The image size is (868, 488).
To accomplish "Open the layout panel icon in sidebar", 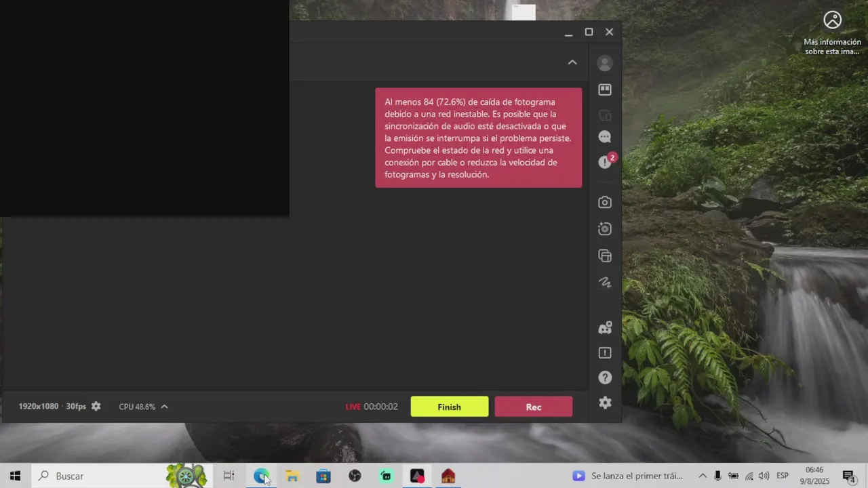I will pyautogui.click(x=605, y=89).
